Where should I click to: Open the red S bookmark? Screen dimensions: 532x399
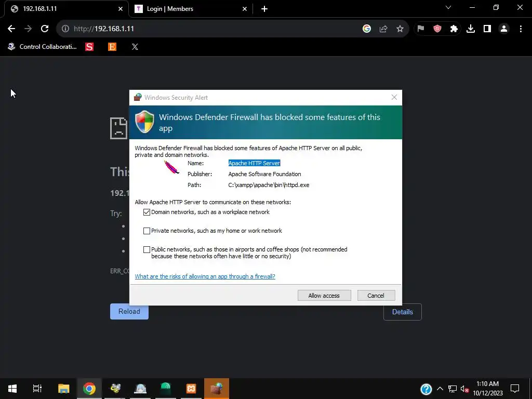(89, 47)
